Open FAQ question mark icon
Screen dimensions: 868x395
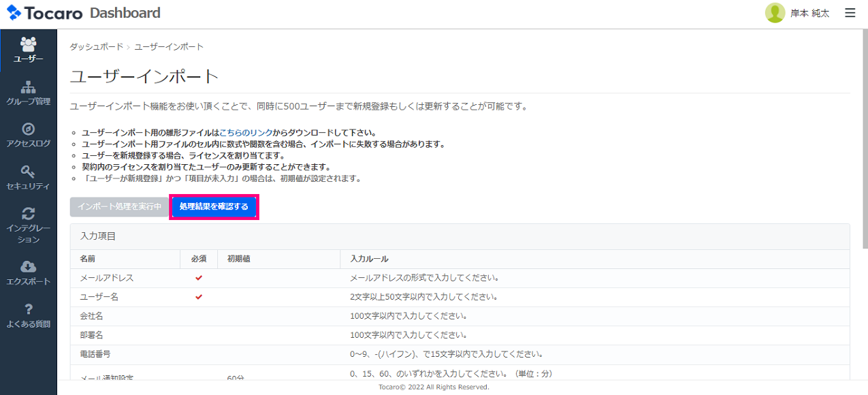pyautogui.click(x=29, y=309)
